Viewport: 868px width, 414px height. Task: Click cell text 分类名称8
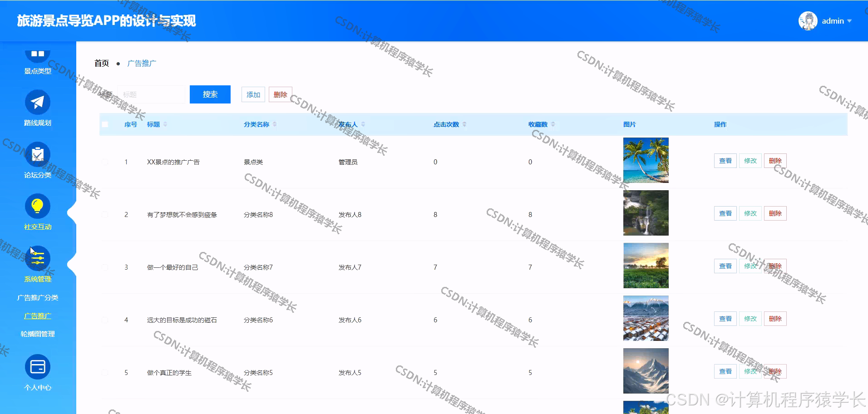tap(258, 215)
